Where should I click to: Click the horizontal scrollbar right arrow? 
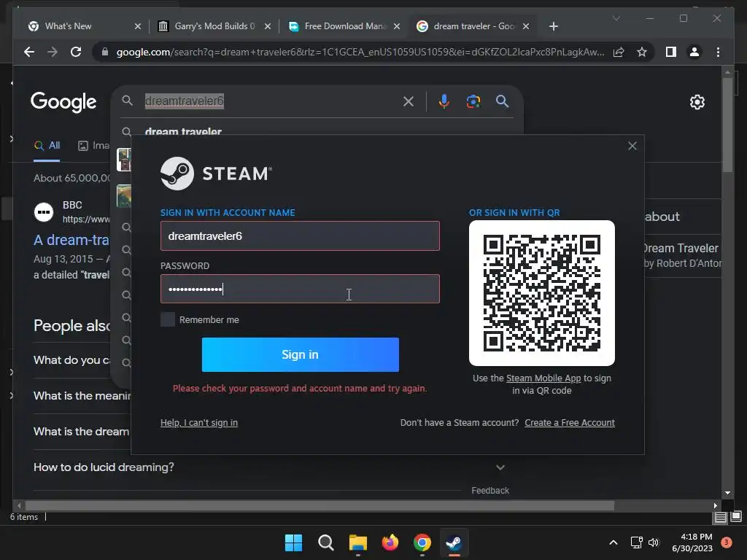(x=715, y=505)
